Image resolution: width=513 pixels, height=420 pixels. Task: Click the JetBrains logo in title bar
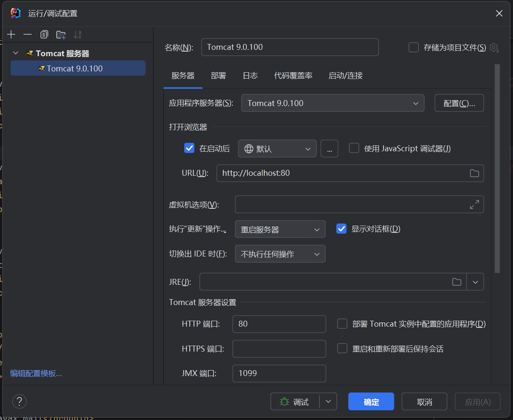(16, 13)
